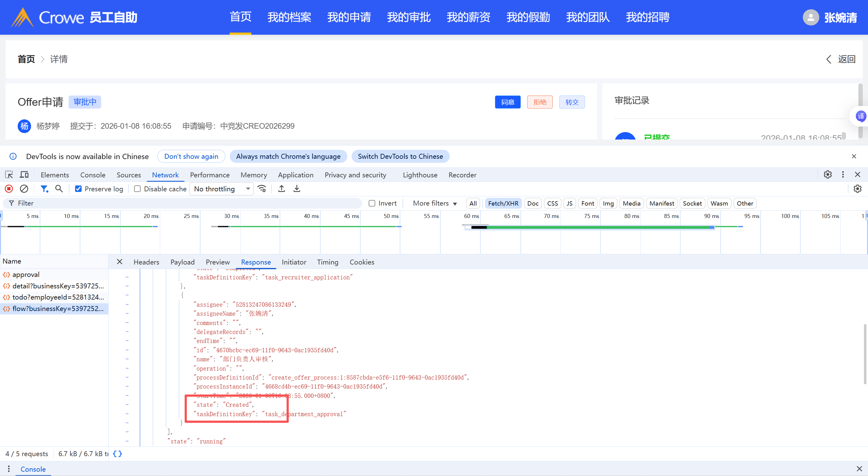Uncheck the Preserve log checkbox

pyautogui.click(x=78, y=189)
